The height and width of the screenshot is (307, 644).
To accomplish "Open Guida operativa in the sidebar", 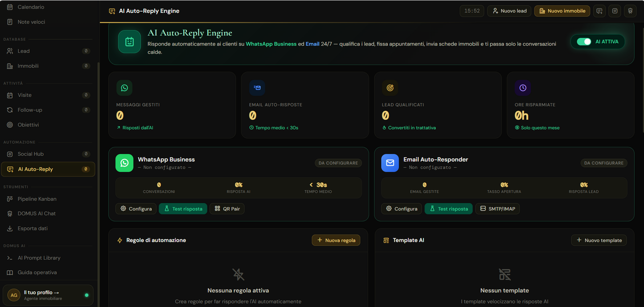I will point(48,273).
